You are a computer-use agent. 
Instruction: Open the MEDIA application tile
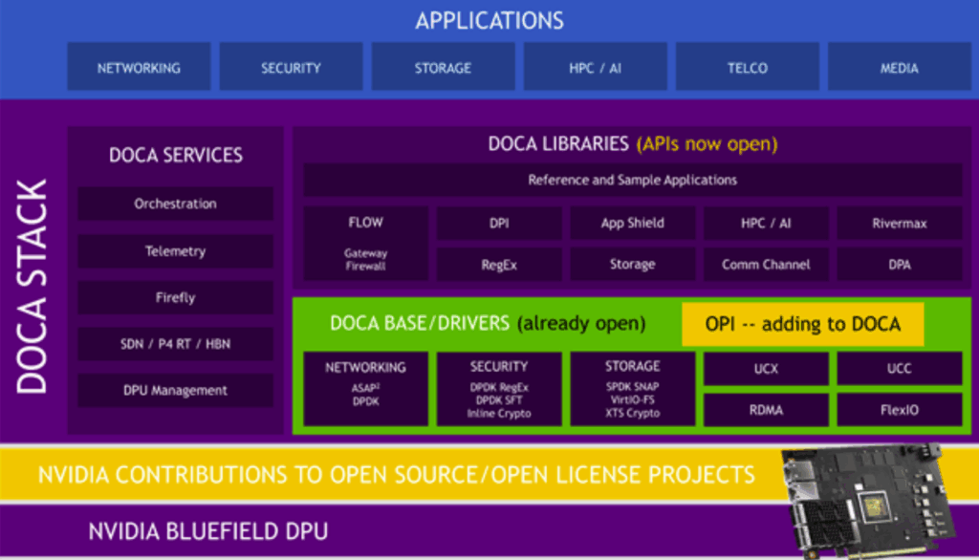click(899, 68)
